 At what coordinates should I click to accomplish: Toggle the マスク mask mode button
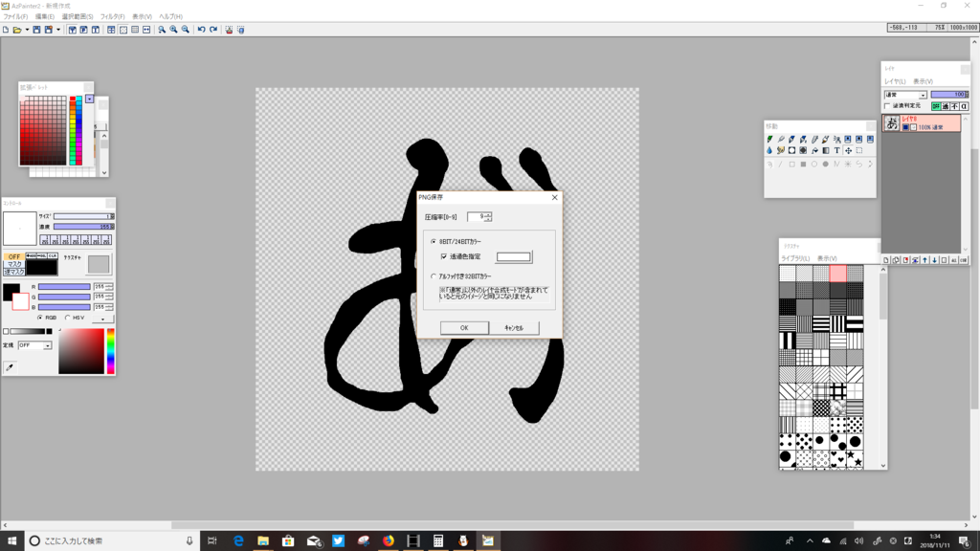(x=13, y=264)
